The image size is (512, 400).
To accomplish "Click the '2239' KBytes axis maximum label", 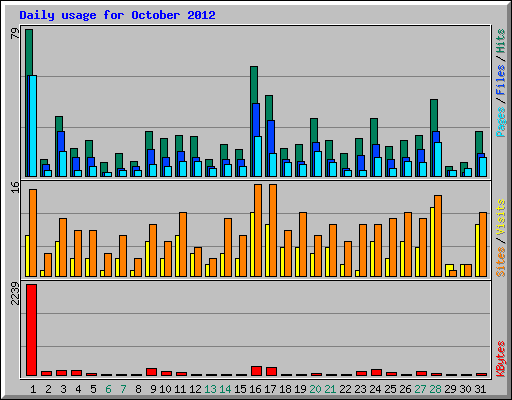I will (x=15, y=293).
